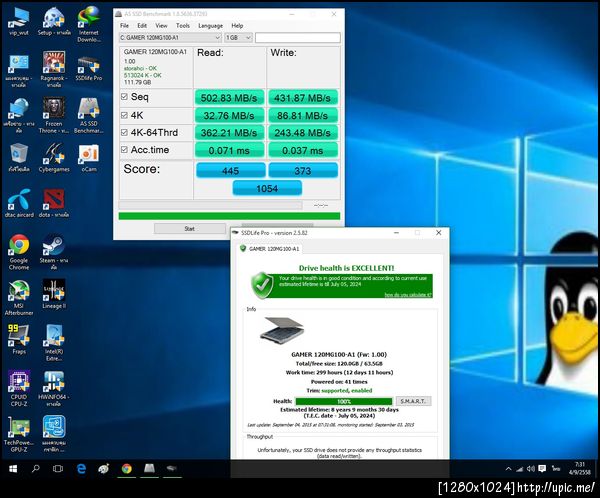This screenshot has height=498, width=600.
Task: Click the Seq write result 431.87 MB/s
Action: [x=303, y=98]
